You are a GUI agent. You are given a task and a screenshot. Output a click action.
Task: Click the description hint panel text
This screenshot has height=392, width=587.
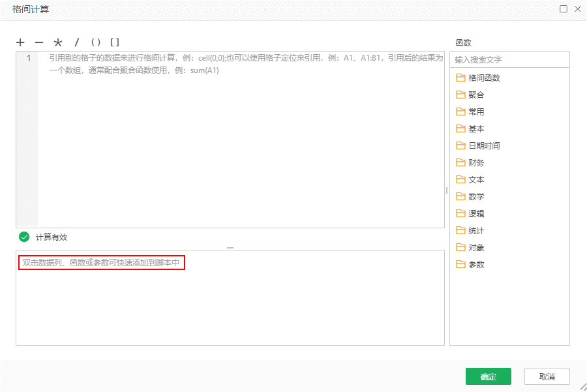tap(101, 262)
